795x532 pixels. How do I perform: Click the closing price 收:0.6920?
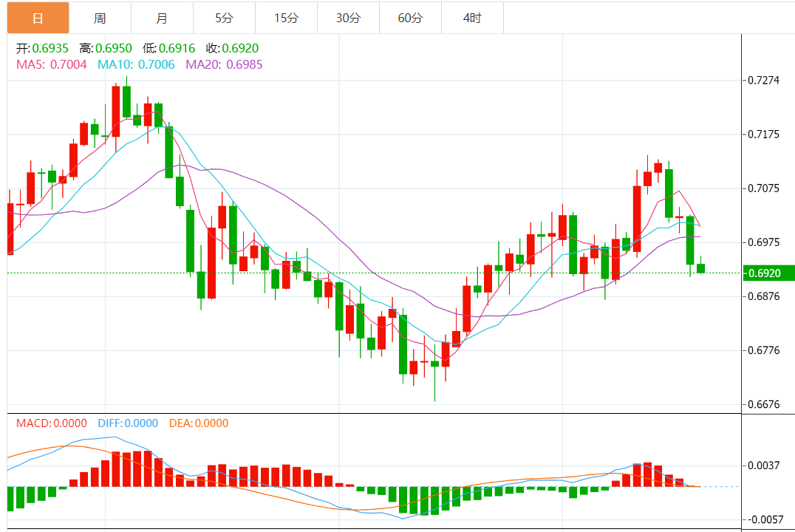coord(232,48)
